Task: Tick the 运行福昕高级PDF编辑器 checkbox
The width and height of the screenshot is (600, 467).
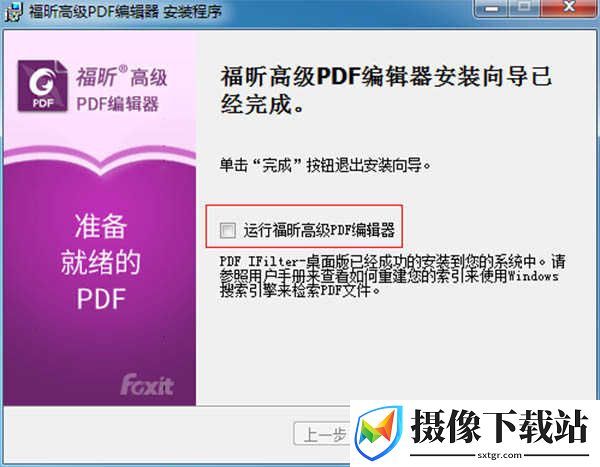Action: tap(228, 230)
